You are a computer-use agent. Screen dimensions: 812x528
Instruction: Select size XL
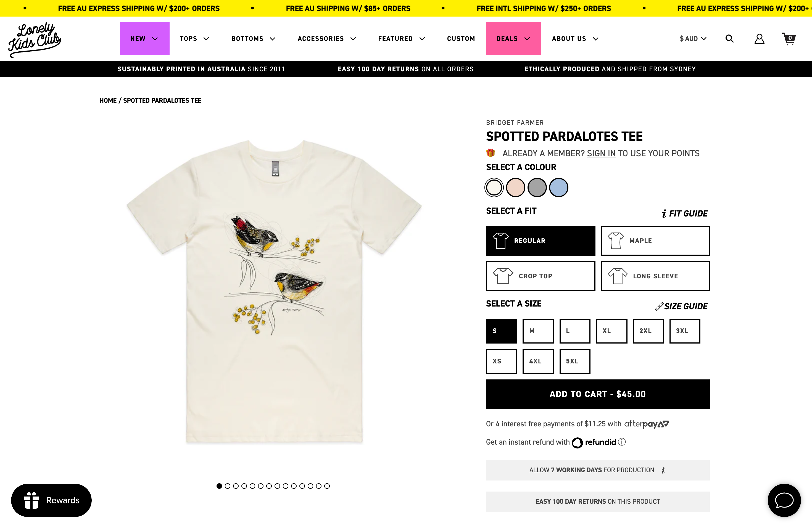click(611, 331)
